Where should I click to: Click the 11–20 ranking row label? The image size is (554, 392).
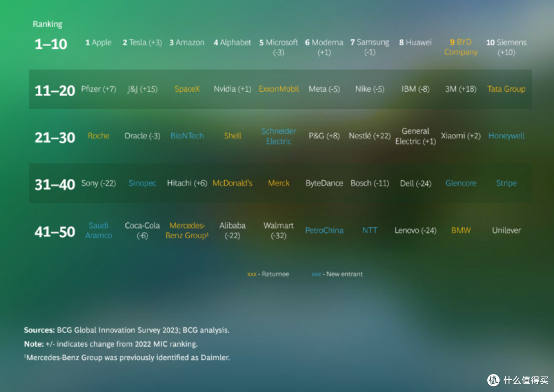pyautogui.click(x=55, y=91)
